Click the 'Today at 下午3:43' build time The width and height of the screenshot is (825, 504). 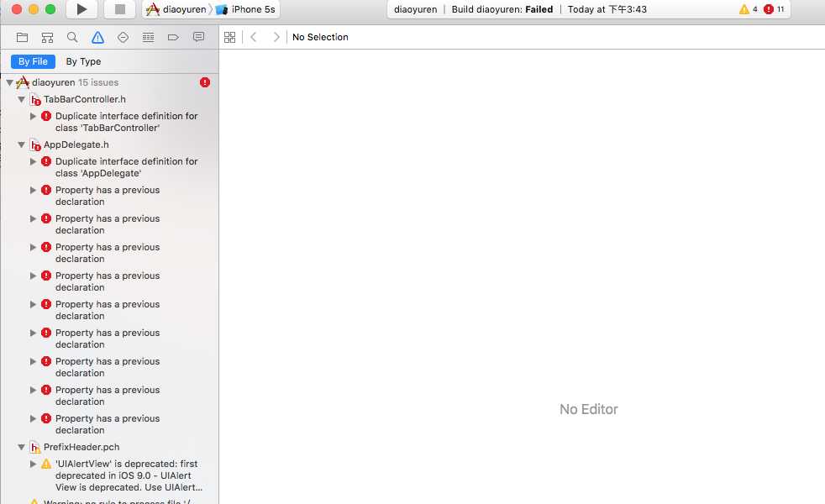coord(607,9)
